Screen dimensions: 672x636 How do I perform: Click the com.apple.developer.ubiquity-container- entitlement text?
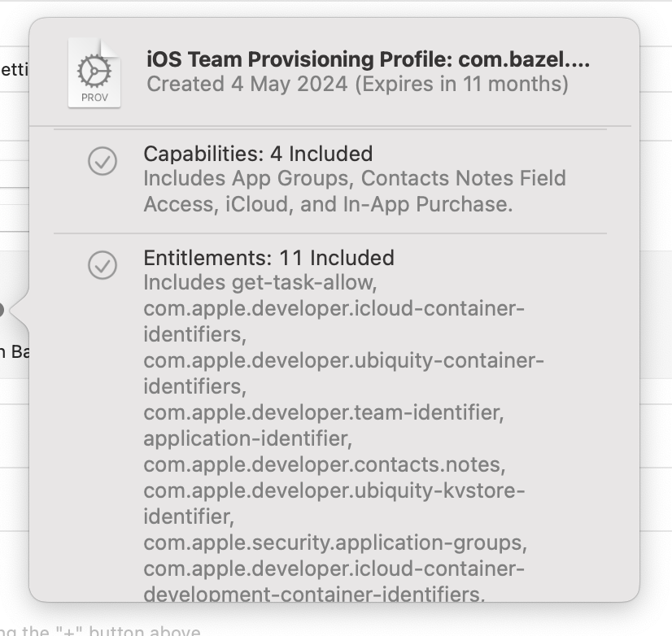click(343, 360)
